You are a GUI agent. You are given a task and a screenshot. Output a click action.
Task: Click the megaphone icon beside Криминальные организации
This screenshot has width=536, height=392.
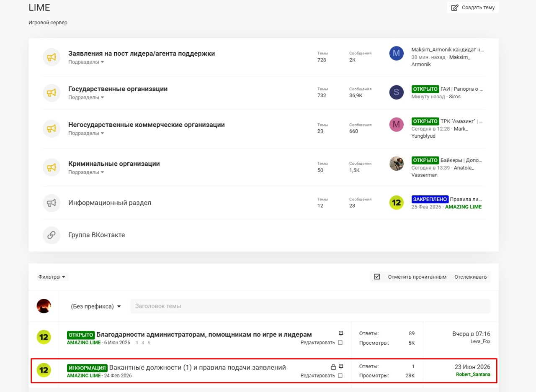51,167
